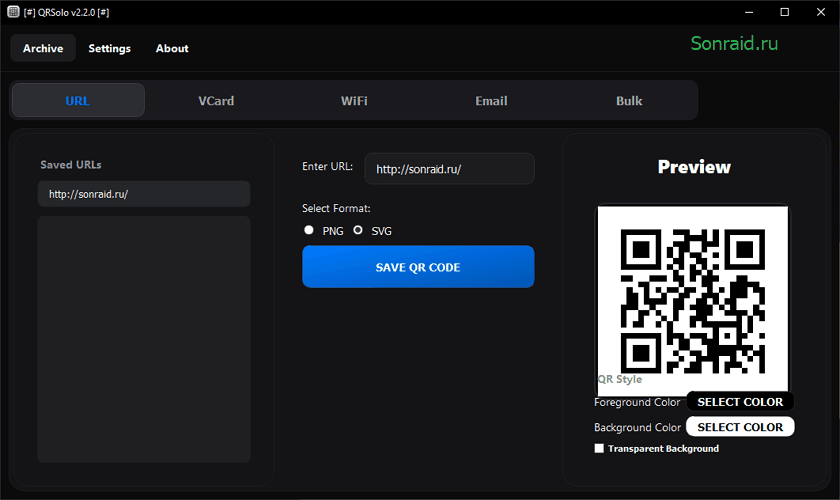Minimize the QRSolo window
The width and height of the screenshot is (840, 500).
click(x=749, y=12)
